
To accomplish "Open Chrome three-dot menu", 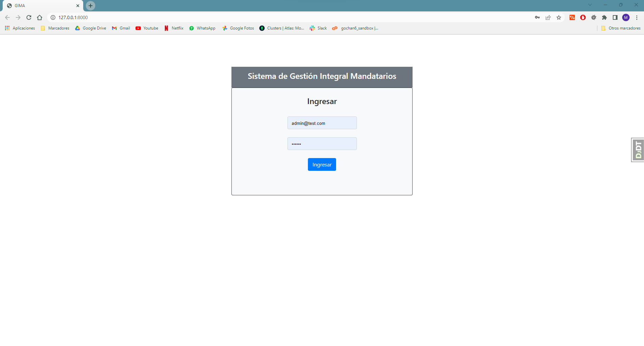I will 637,17.
